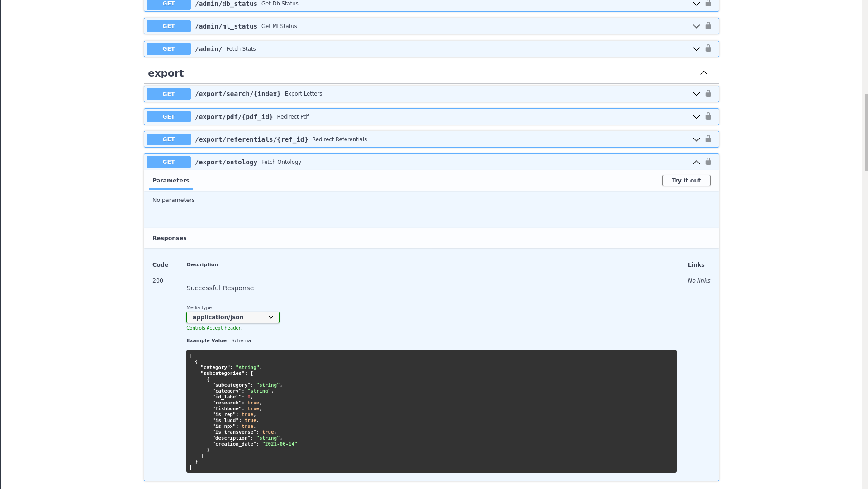Expand /export/referentials/{ref_id} chevron
Screen dimensions: 868x489
(697, 139)
